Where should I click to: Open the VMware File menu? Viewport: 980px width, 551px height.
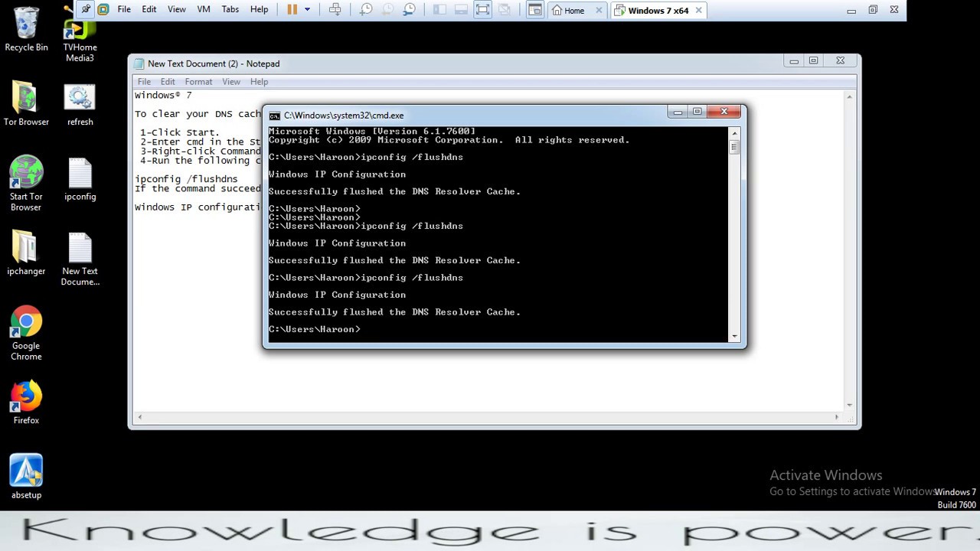coord(124,10)
